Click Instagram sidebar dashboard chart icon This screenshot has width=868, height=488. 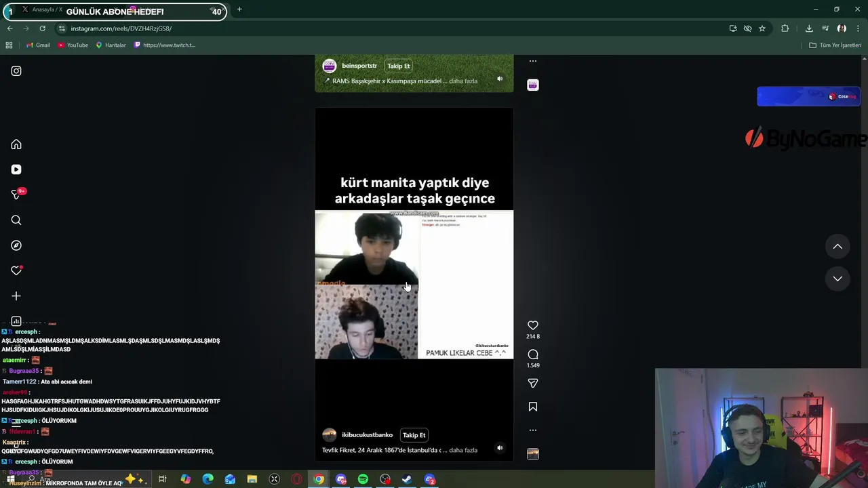point(16,321)
